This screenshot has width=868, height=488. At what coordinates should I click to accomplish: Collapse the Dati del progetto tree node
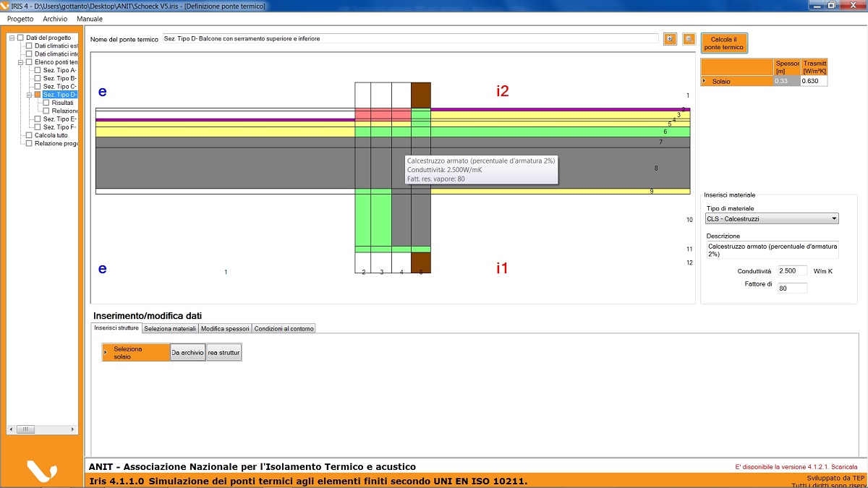(12, 38)
